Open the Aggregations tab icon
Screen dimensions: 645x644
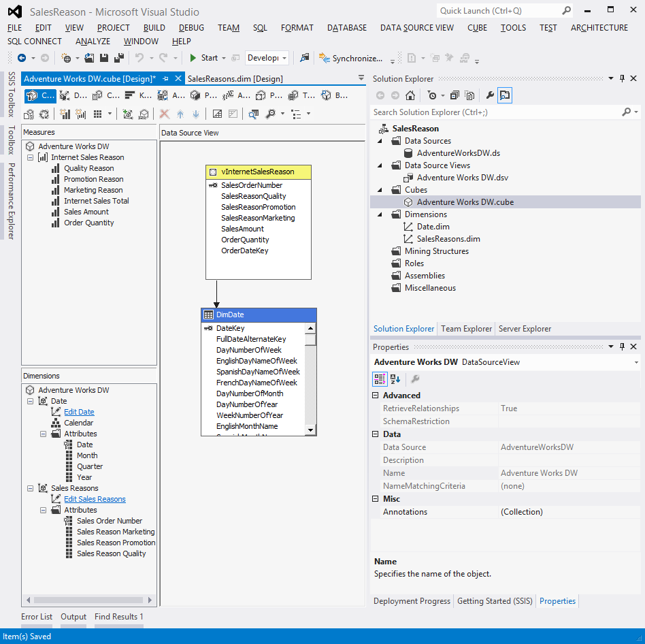click(x=228, y=95)
